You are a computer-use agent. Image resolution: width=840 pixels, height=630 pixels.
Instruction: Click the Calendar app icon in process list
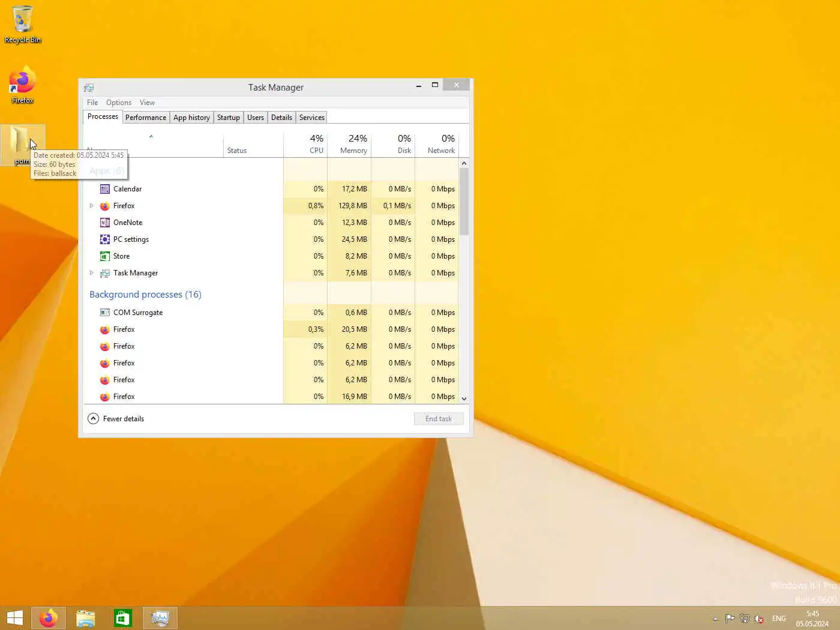click(x=105, y=189)
